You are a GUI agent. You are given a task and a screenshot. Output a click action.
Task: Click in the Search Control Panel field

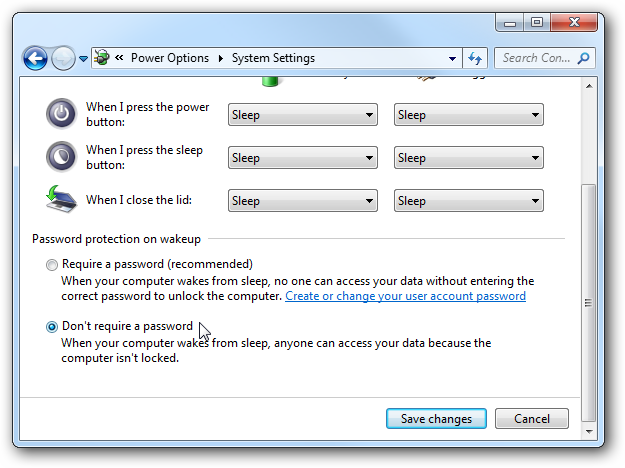(535, 58)
